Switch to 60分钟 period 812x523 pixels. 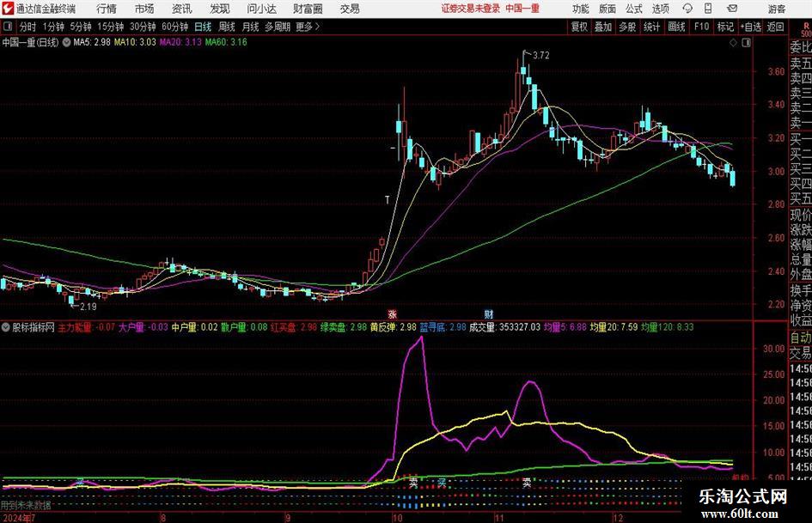175,27
